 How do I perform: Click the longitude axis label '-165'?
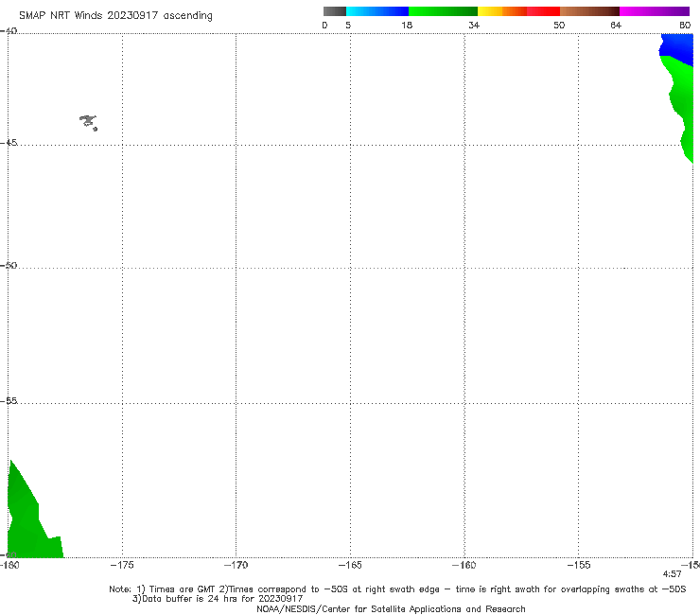click(350, 566)
